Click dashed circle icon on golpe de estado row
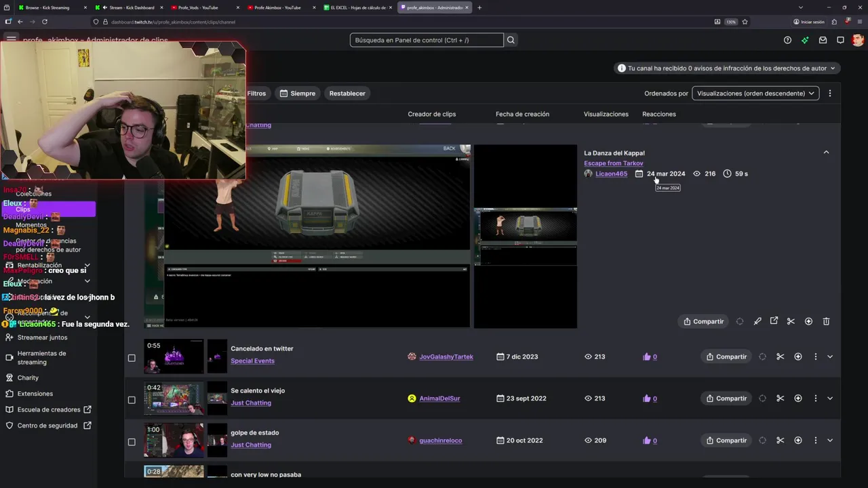 [x=762, y=441]
